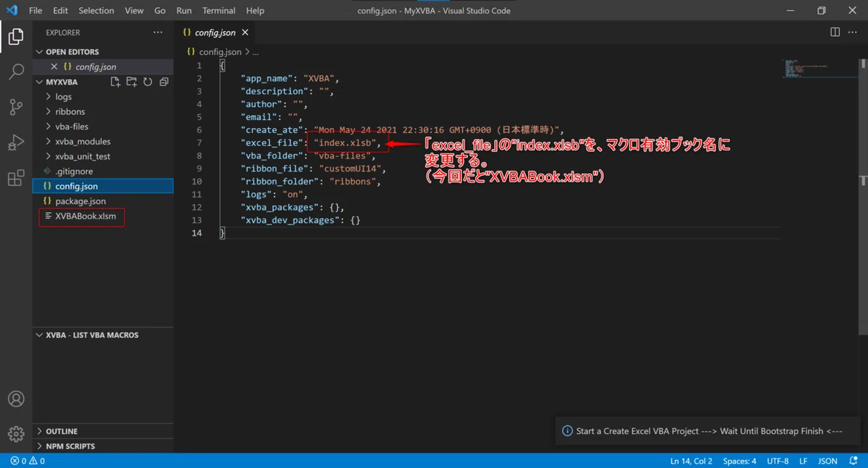Open the Search view icon
The width and height of the screenshot is (868, 468).
(x=16, y=72)
